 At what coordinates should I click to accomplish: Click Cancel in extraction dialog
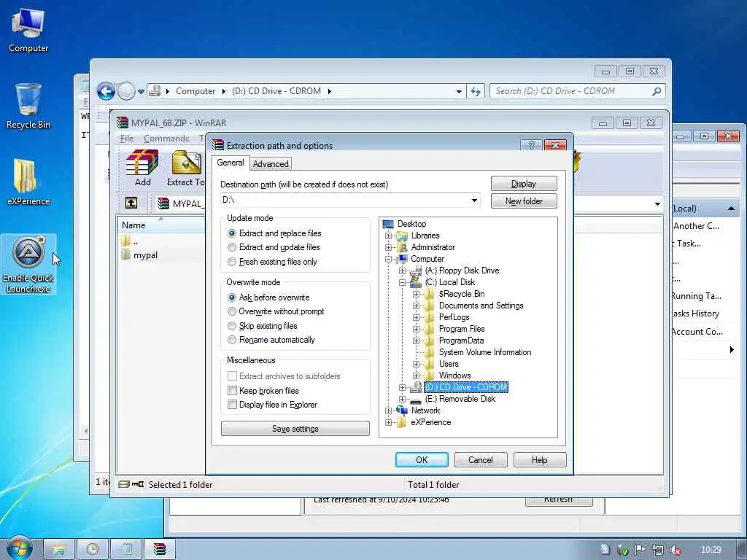point(480,460)
